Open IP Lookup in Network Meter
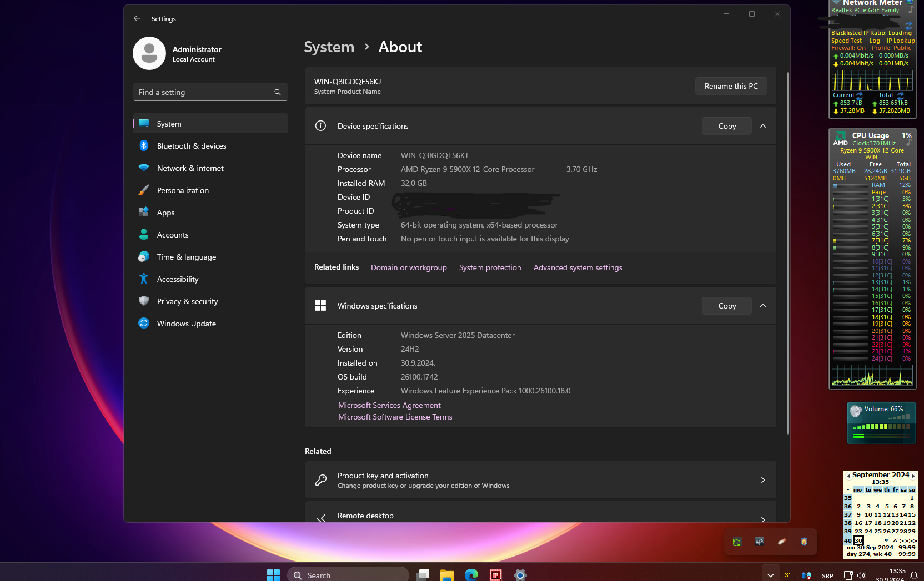924x581 pixels. 901,41
